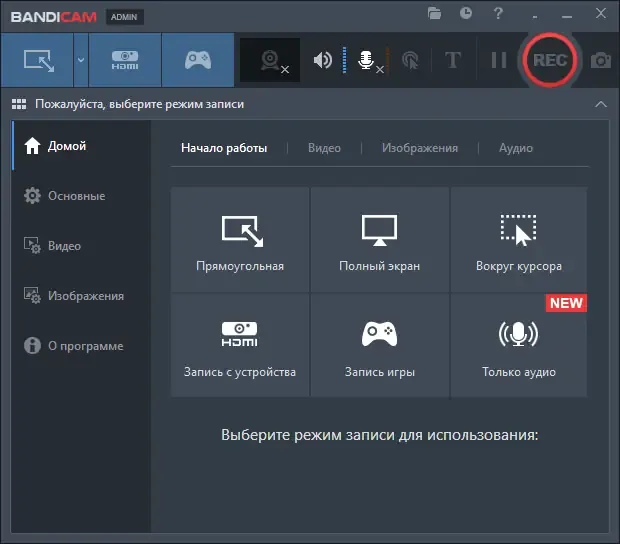Viewport: 620px width, 544px height.
Task: Toggle the text overlay T icon
Action: [453, 60]
